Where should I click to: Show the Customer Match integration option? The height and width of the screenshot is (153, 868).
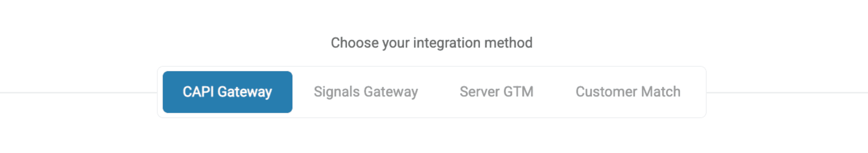[x=628, y=92]
